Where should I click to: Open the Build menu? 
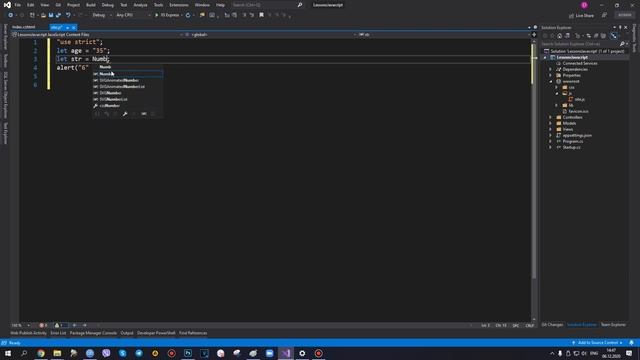coord(91,5)
